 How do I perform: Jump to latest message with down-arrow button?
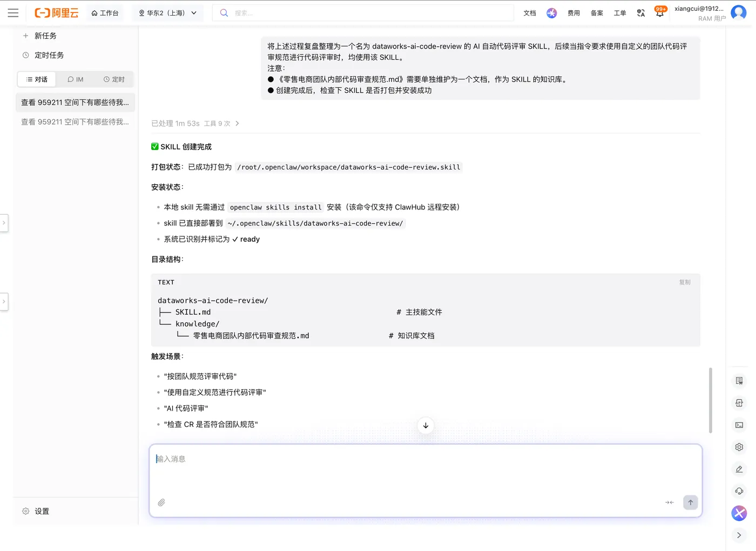(x=426, y=425)
